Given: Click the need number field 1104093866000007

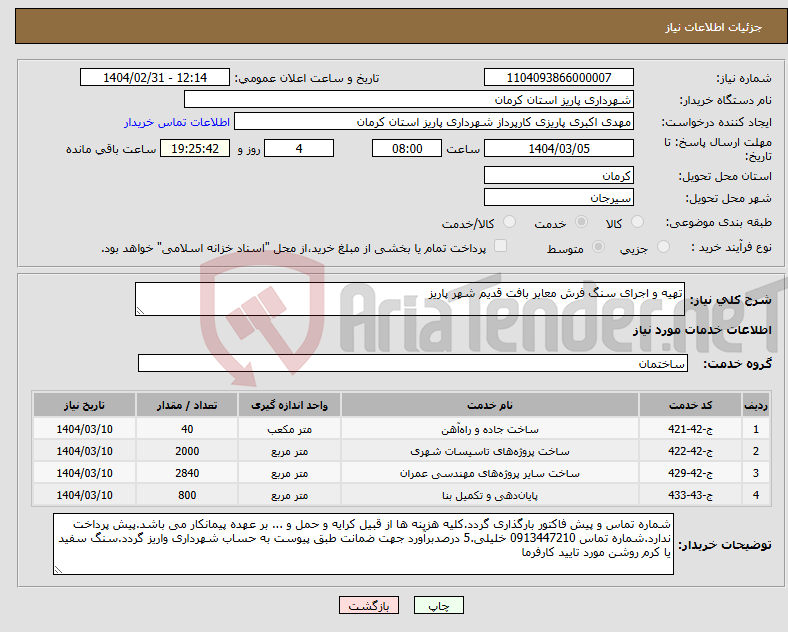Looking at the screenshot, I should coord(559,77).
